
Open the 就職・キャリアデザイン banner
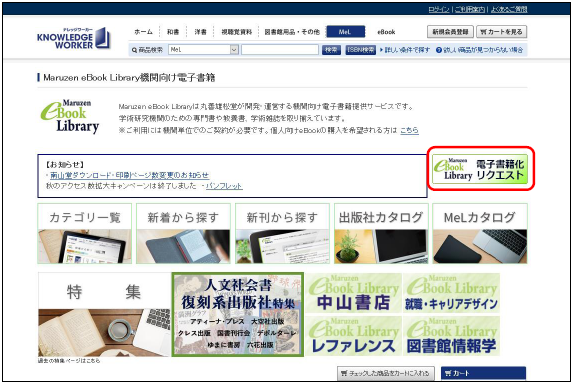[x=451, y=293]
